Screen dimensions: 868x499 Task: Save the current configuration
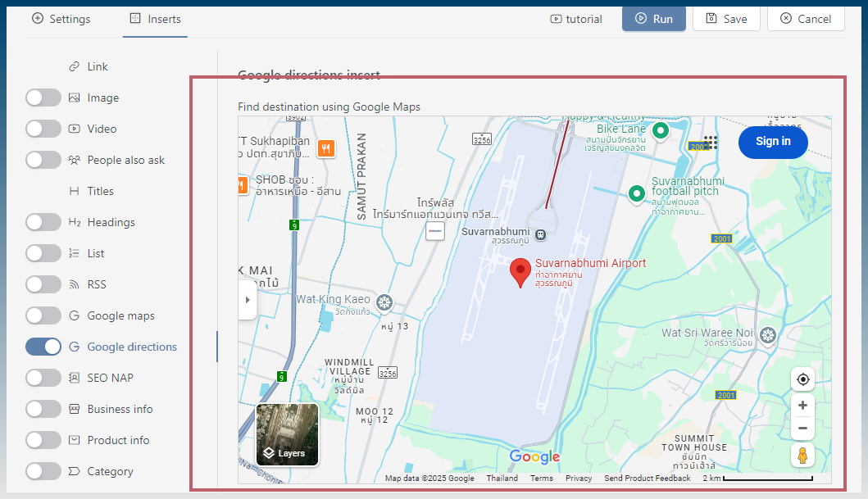coord(726,19)
